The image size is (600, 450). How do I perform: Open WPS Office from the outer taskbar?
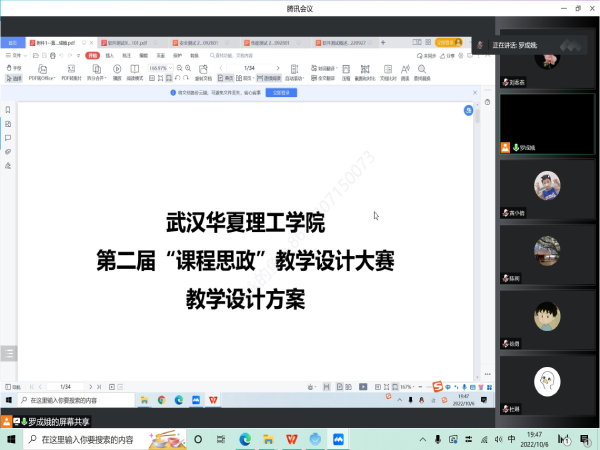coord(288,439)
